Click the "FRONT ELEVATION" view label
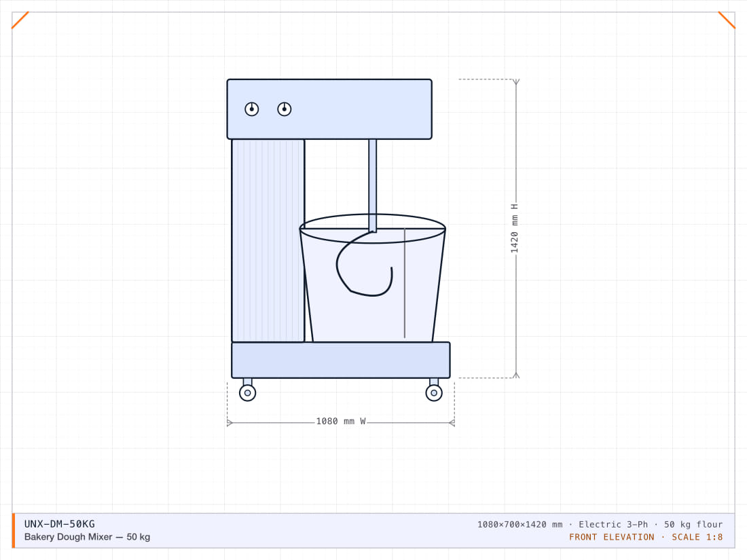This screenshot has width=747, height=560. (x=612, y=537)
